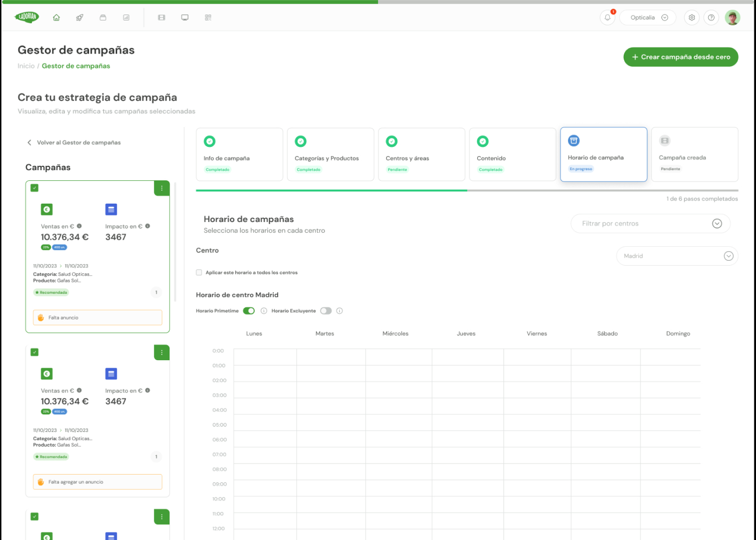This screenshot has height=540, width=756.
Task: Open three-dot menu on first campaign card
Action: point(161,188)
